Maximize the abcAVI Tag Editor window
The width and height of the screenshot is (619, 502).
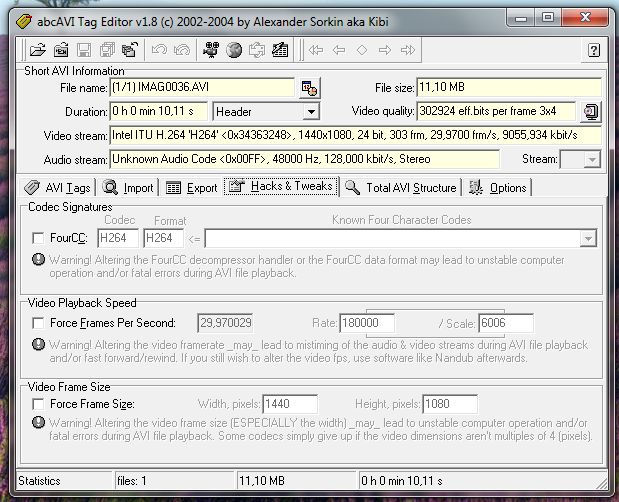coord(548,18)
